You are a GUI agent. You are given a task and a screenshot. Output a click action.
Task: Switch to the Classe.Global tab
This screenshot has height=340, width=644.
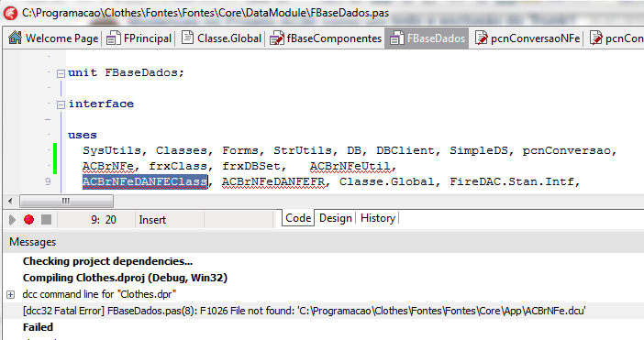[221, 38]
